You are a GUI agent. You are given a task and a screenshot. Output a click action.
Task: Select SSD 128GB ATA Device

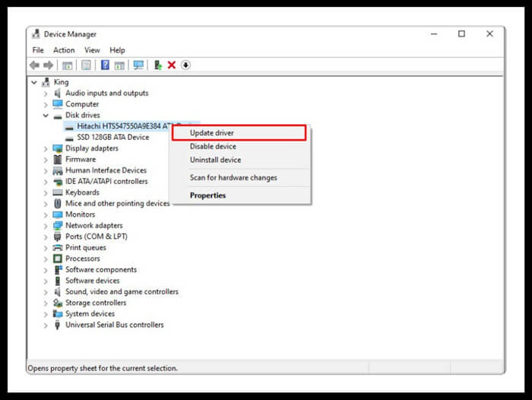pos(113,137)
